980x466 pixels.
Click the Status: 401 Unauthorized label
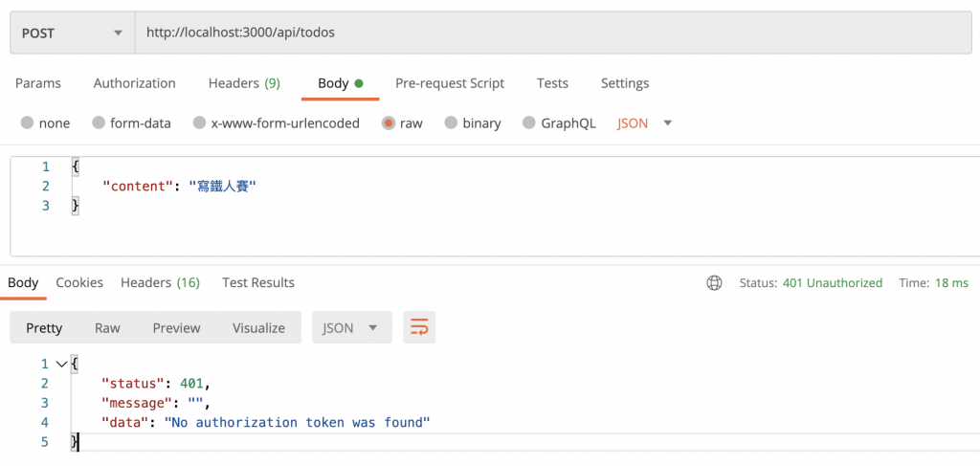point(811,283)
